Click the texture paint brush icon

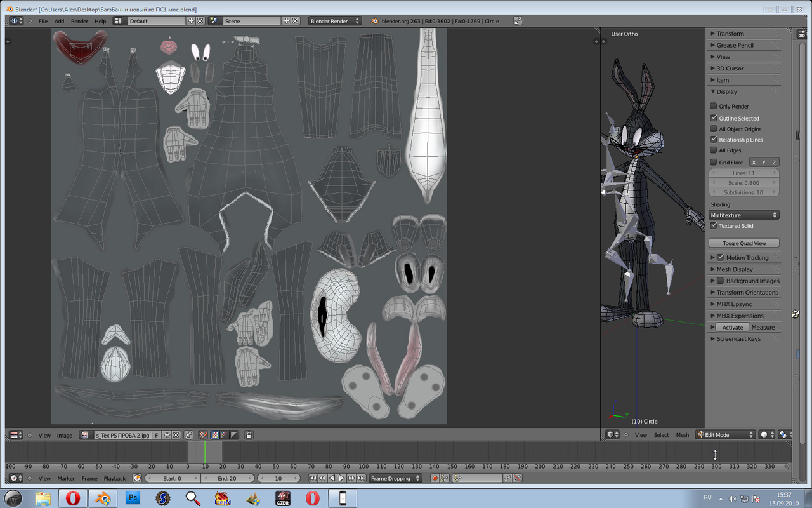(x=203, y=435)
